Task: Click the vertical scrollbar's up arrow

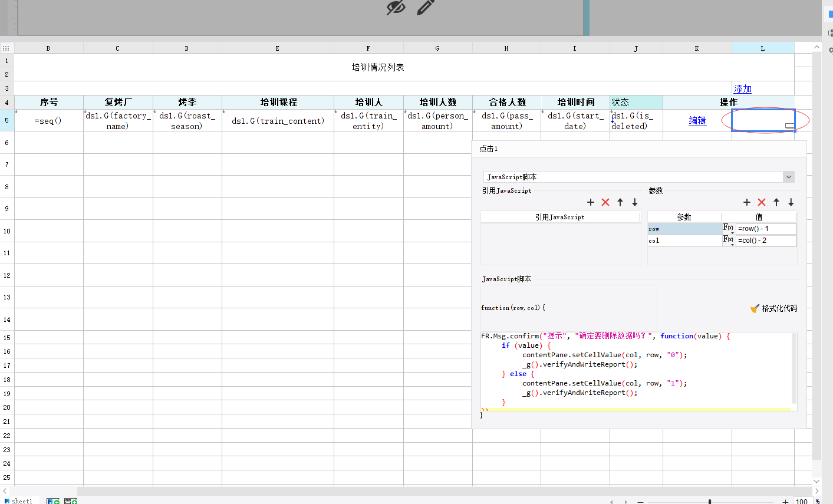Action: 816,47
